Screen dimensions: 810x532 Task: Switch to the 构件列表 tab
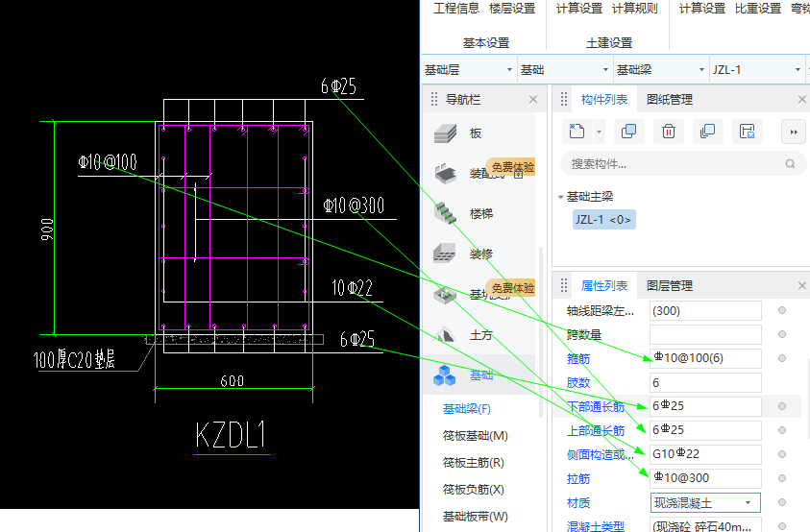(x=603, y=99)
